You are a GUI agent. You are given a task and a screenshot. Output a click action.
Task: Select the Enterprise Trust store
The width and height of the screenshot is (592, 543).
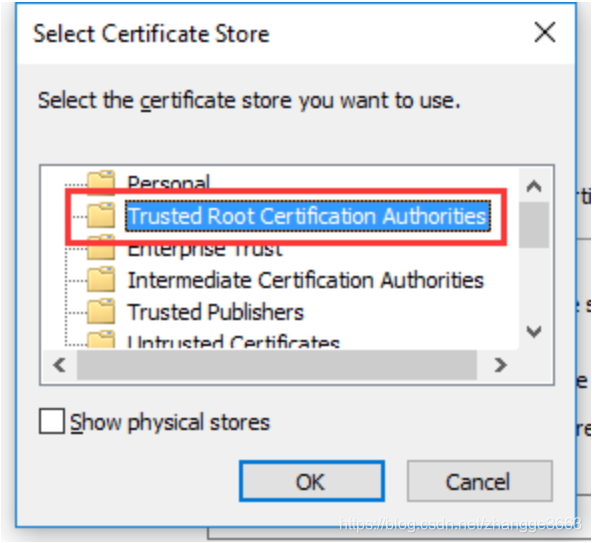205,250
